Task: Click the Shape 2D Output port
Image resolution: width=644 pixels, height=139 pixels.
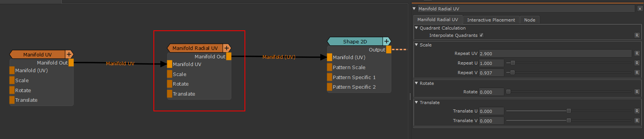Action: [x=389, y=50]
